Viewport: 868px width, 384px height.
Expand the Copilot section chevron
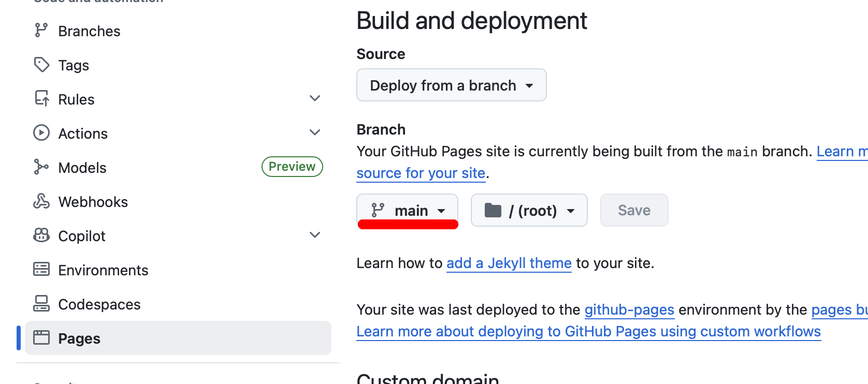click(x=314, y=235)
